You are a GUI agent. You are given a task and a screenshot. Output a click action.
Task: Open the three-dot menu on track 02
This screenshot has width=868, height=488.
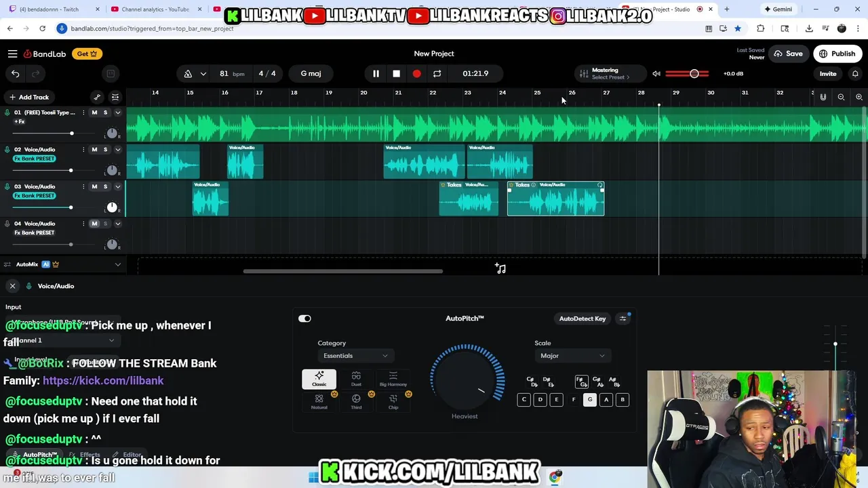83,150
